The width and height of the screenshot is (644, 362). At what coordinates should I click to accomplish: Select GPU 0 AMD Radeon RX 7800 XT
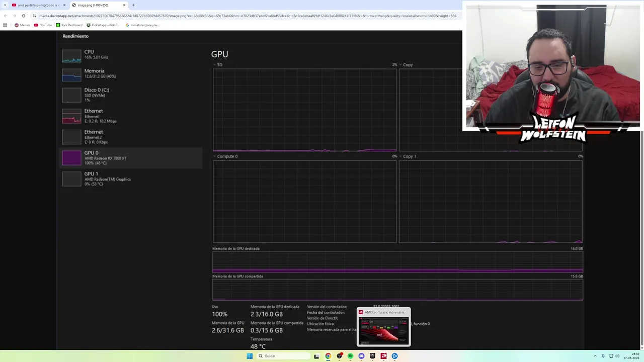132,158
